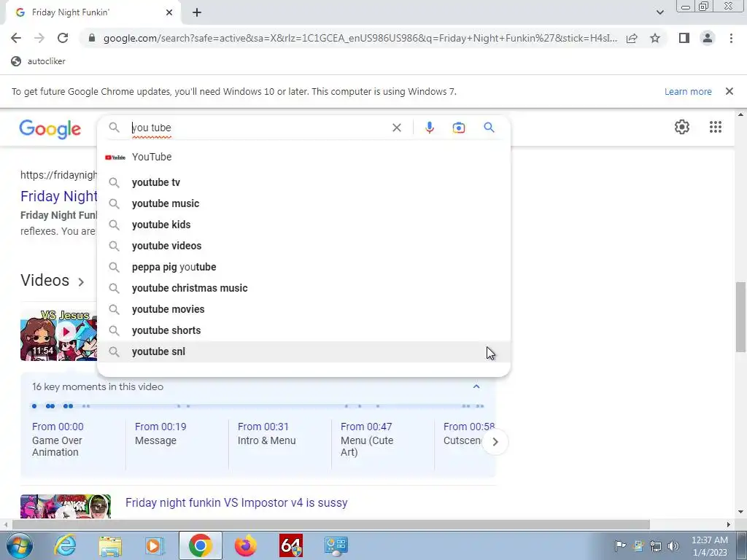Bookmark this tab with the star
Viewport: 747px width, 560px height.
click(655, 38)
